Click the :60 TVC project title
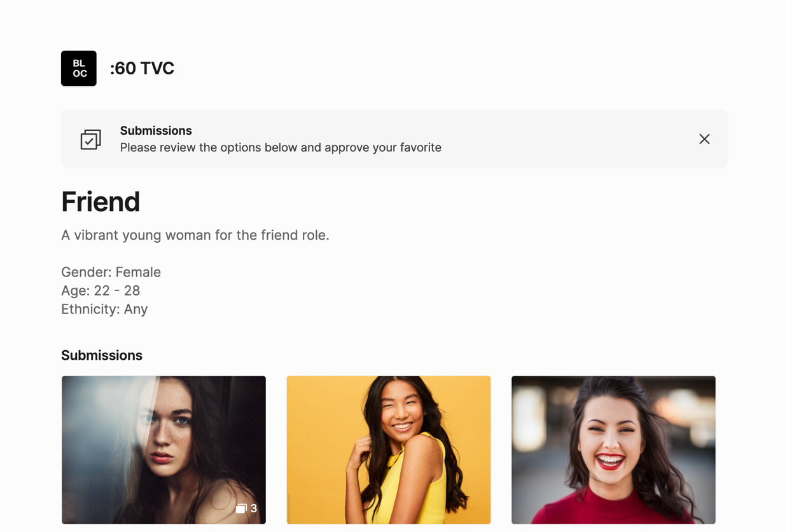The image size is (785, 532). point(142,68)
